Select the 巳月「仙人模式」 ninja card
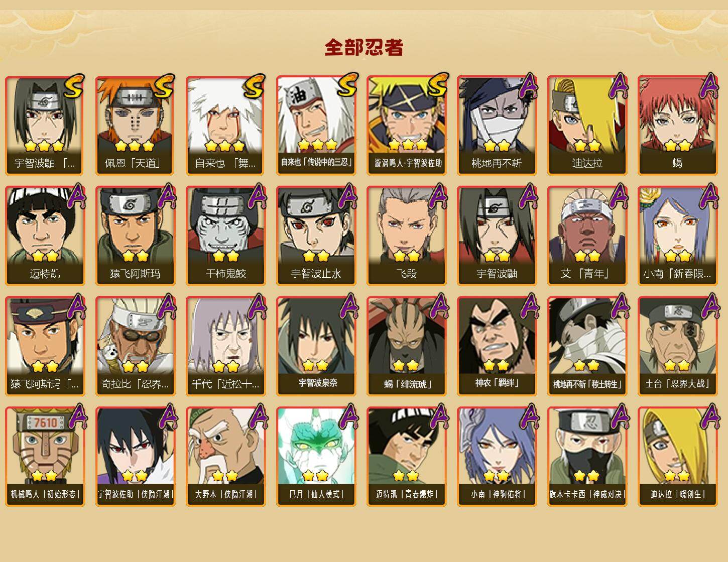 tap(316, 457)
